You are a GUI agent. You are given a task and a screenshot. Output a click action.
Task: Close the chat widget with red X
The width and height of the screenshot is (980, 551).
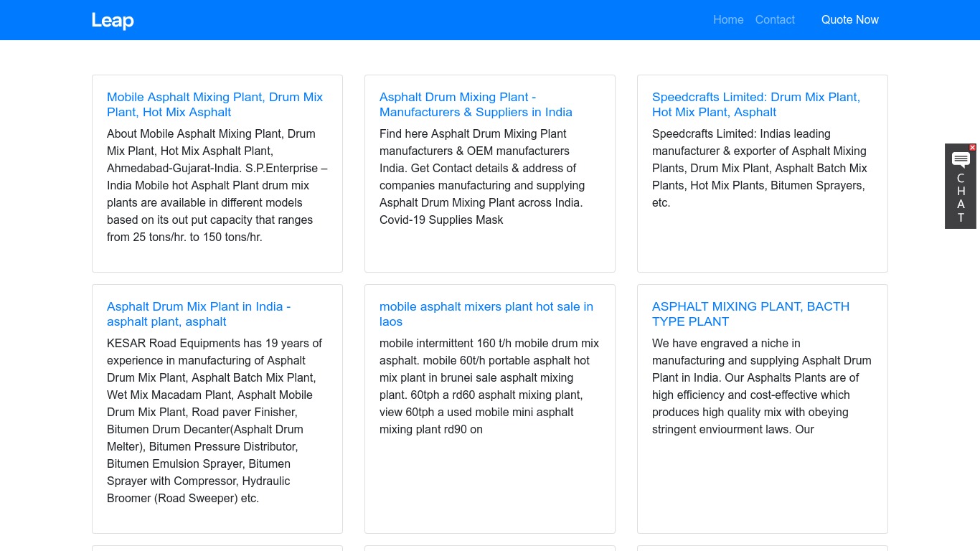click(x=972, y=148)
